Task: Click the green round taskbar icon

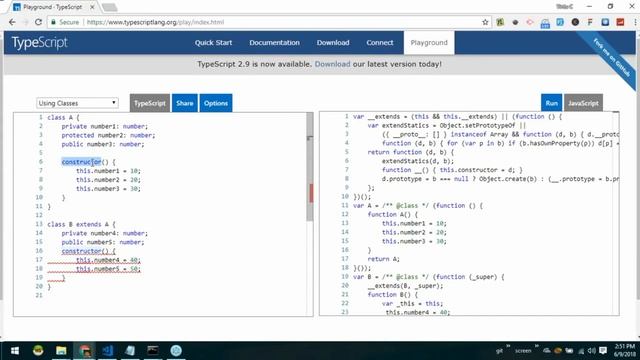Action: pos(38,351)
